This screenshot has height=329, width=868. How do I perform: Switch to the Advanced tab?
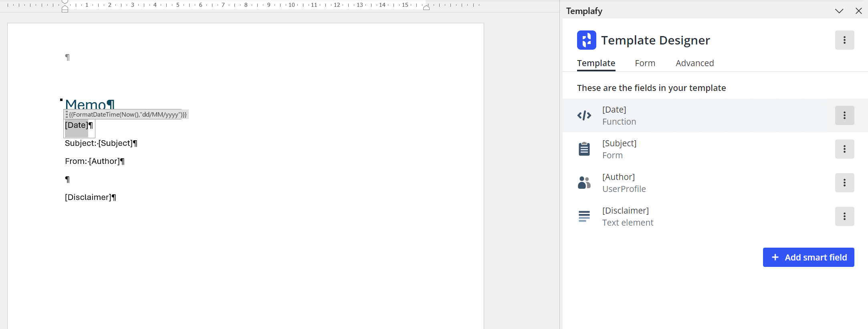(x=694, y=63)
